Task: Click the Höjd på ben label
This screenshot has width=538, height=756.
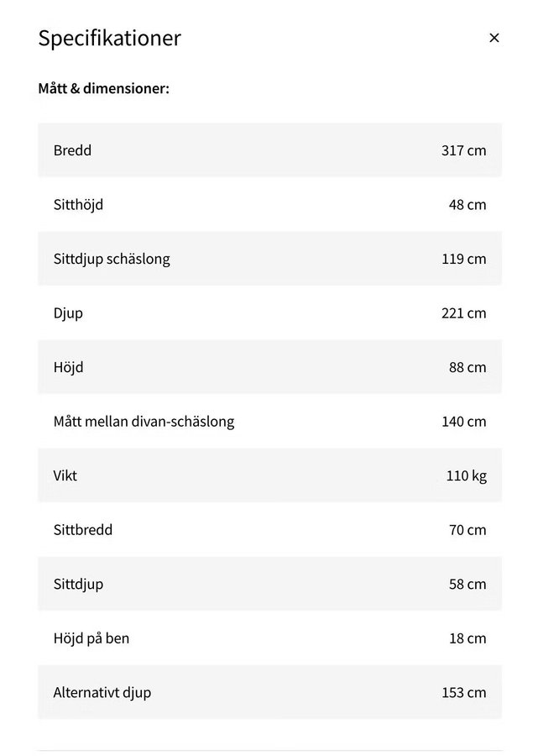Action: pyautogui.click(x=91, y=638)
